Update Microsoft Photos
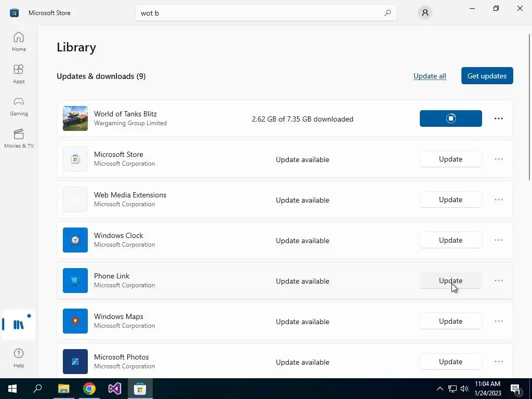Image resolution: width=532 pixels, height=399 pixels. [450, 362]
